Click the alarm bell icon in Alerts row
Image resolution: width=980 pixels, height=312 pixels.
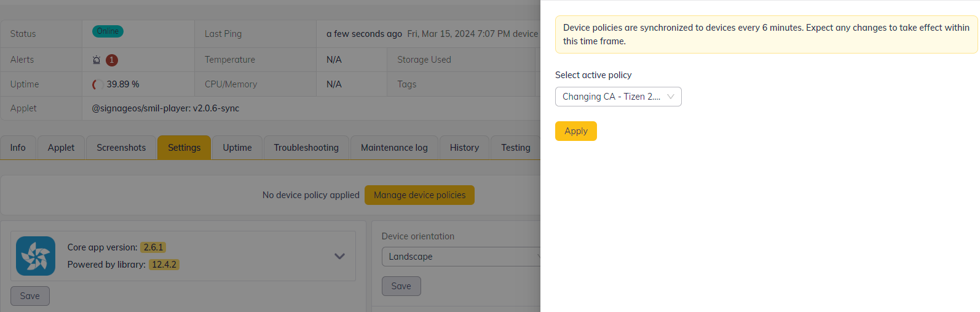coord(97,60)
